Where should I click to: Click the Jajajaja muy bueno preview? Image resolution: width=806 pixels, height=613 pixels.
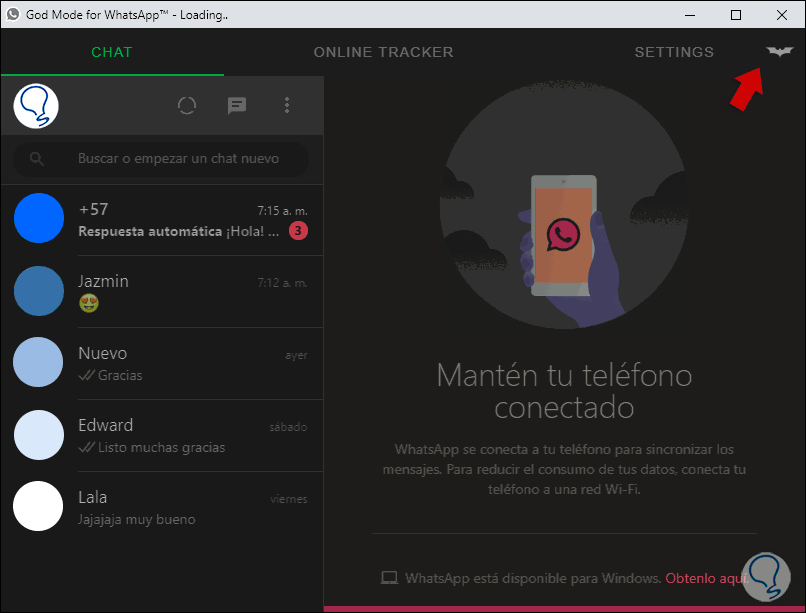pyautogui.click(x=137, y=519)
